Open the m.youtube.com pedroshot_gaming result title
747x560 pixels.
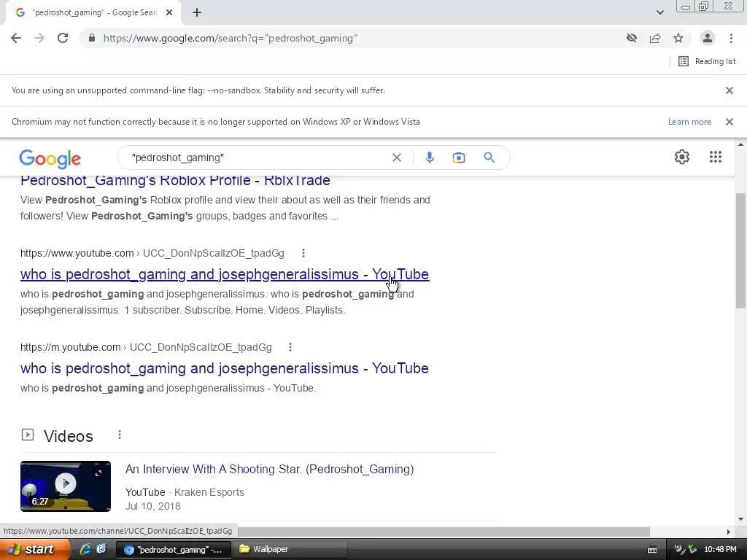(x=225, y=368)
